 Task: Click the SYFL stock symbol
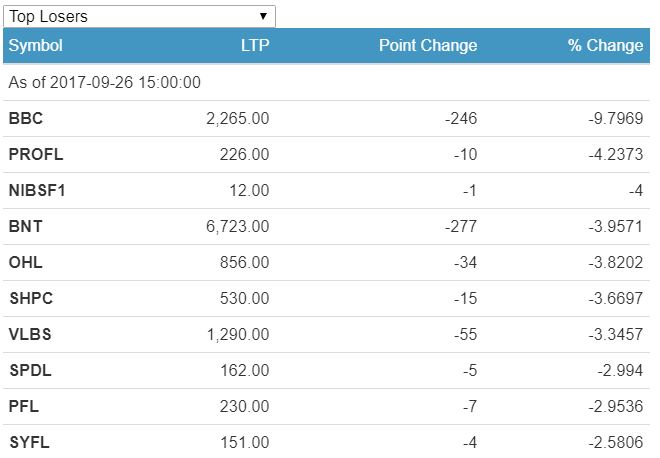click(x=29, y=442)
